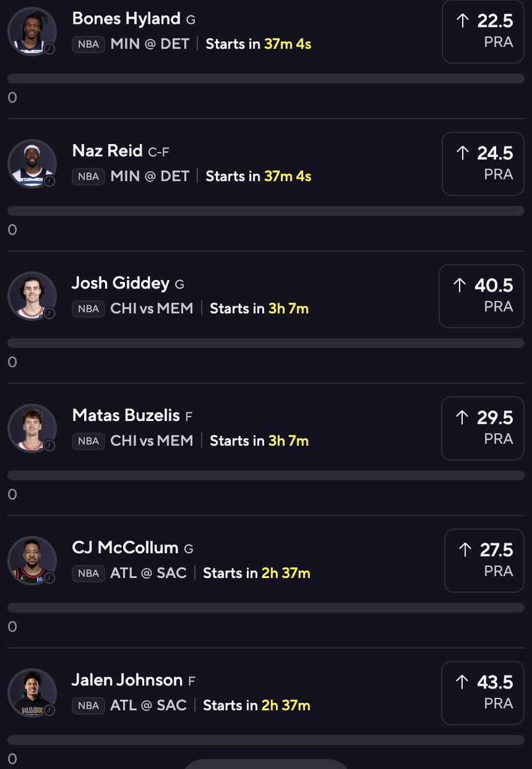Viewport: 532px width, 769px height.
Task: Click MIN @ DET matchup in Bones Hyland's row
Action: click(x=150, y=44)
